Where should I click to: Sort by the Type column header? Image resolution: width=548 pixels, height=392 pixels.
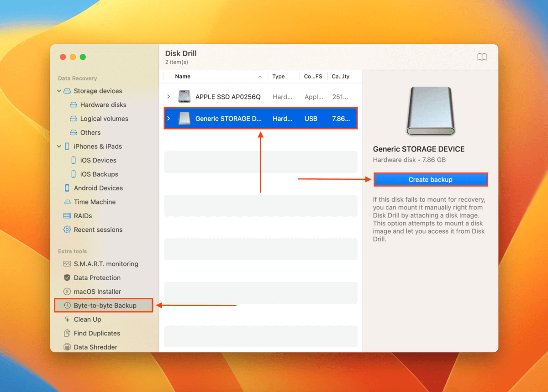click(279, 77)
